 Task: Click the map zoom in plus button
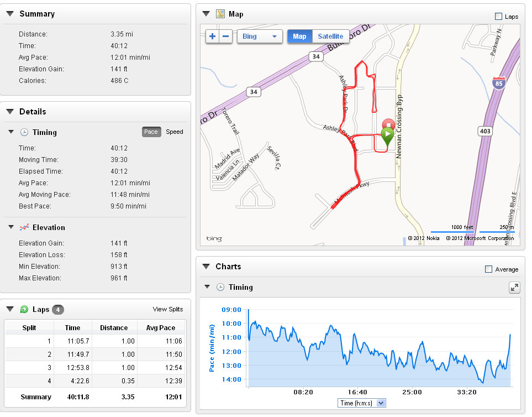(x=213, y=37)
